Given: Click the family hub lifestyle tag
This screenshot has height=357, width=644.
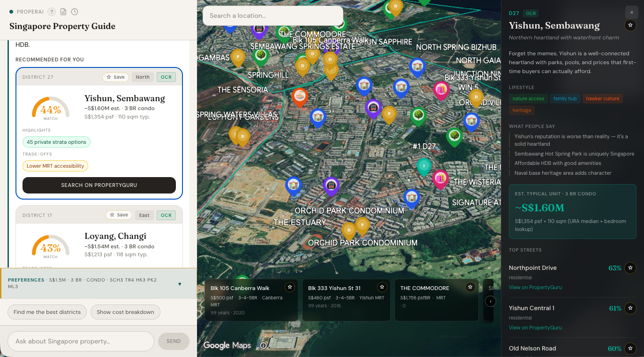Looking at the screenshot, I should click(565, 99).
